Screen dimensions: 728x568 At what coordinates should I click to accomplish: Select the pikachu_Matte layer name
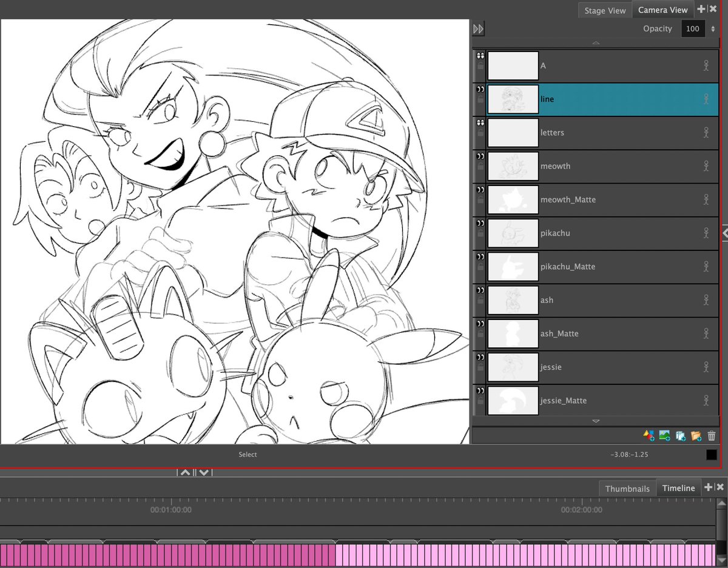568,267
